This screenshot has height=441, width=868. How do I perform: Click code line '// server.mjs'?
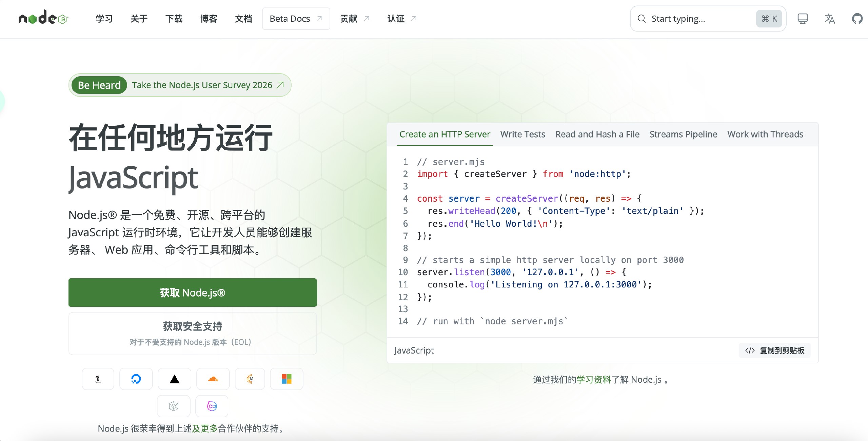(x=451, y=162)
